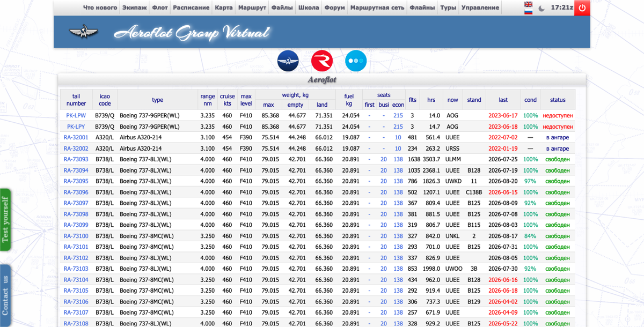Open aircraft RA-32001 link
Viewport: 644px width, 327px height.
(x=76, y=138)
